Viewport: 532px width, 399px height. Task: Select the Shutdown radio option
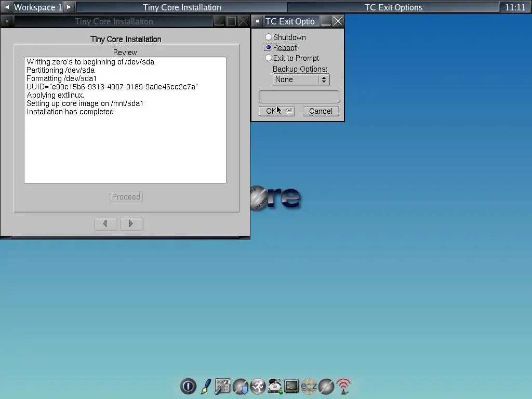(x=285, y=37)
